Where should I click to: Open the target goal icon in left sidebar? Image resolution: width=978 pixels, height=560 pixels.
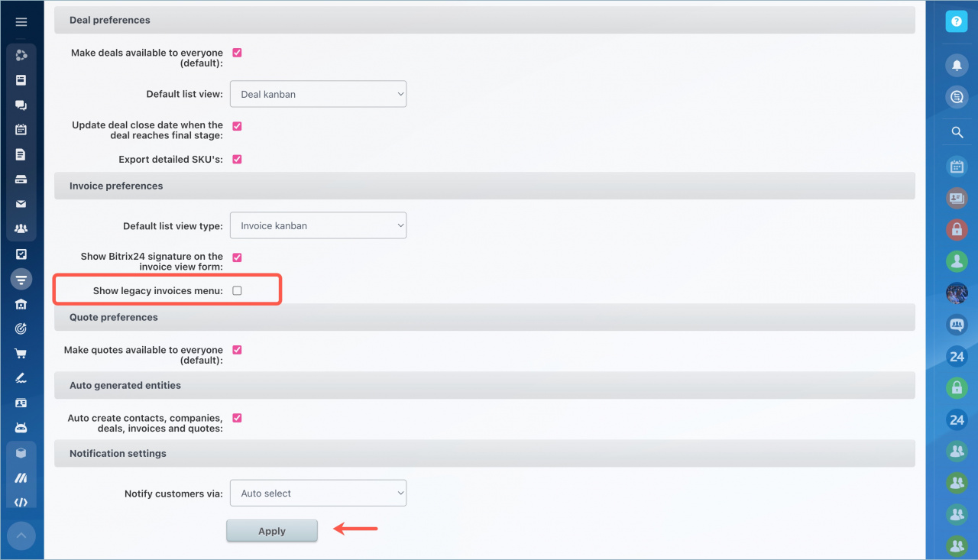(x=21, y=329)
